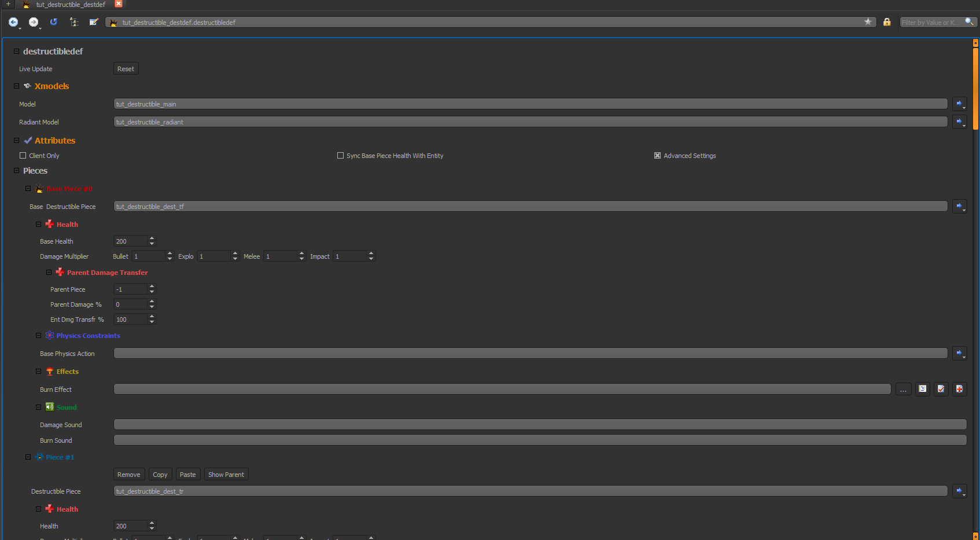980x540 pixels.
Task: Decrease Bullet damage multiplier with down arrow
Action: pos(170,259)
